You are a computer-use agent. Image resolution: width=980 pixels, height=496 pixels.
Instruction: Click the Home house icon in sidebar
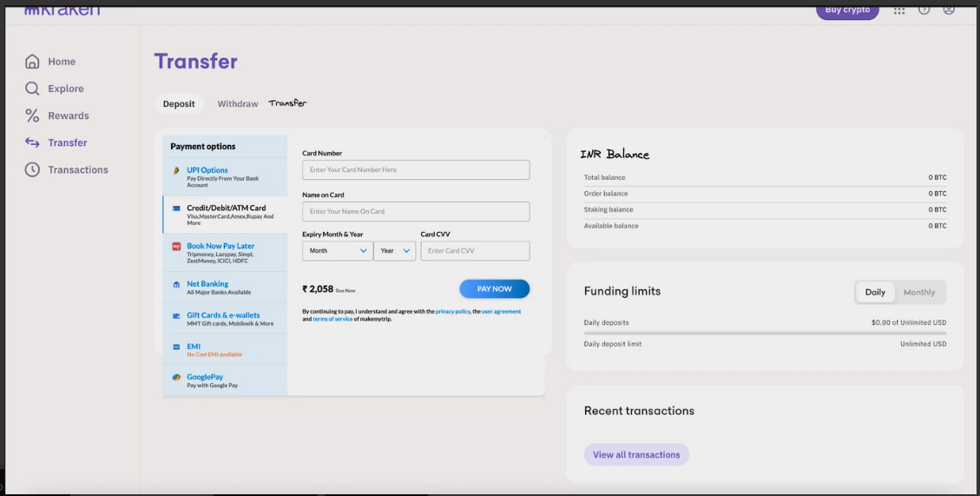tap(32, 62)
